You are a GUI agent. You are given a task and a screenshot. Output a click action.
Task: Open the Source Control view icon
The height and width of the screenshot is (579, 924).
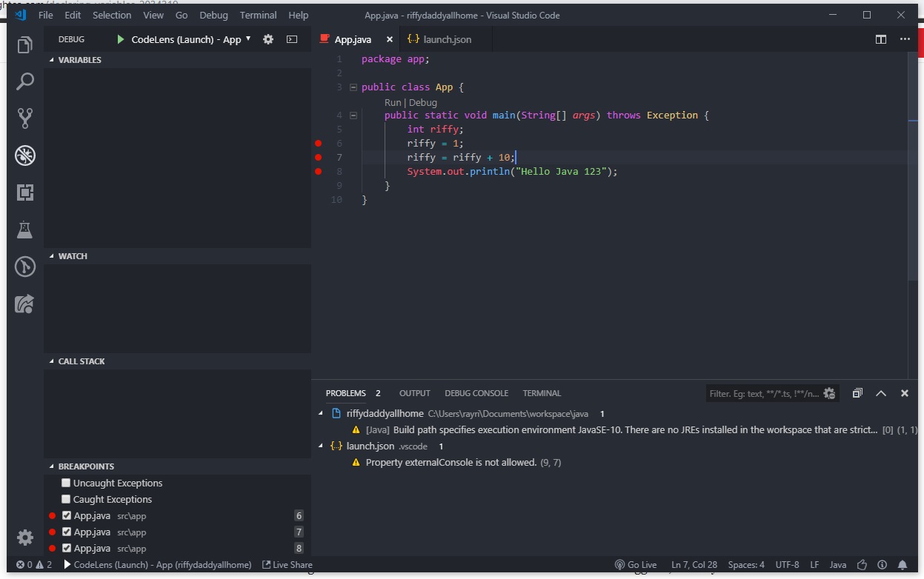tap(25, 118)
